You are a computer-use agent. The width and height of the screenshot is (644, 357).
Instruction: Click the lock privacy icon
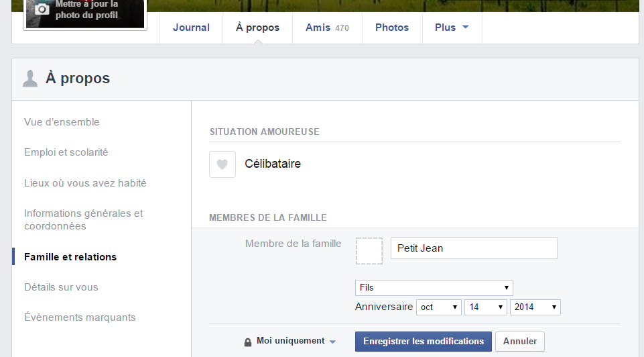248,342
